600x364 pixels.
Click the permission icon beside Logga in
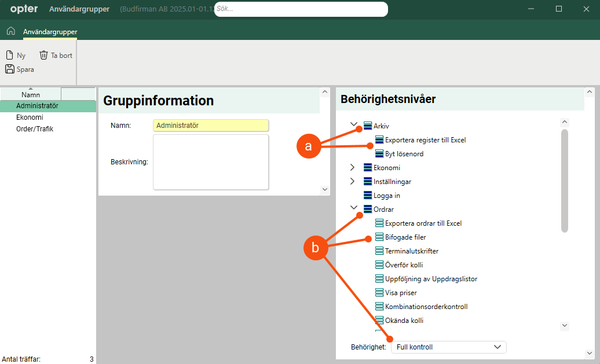(x=367, y=196)
